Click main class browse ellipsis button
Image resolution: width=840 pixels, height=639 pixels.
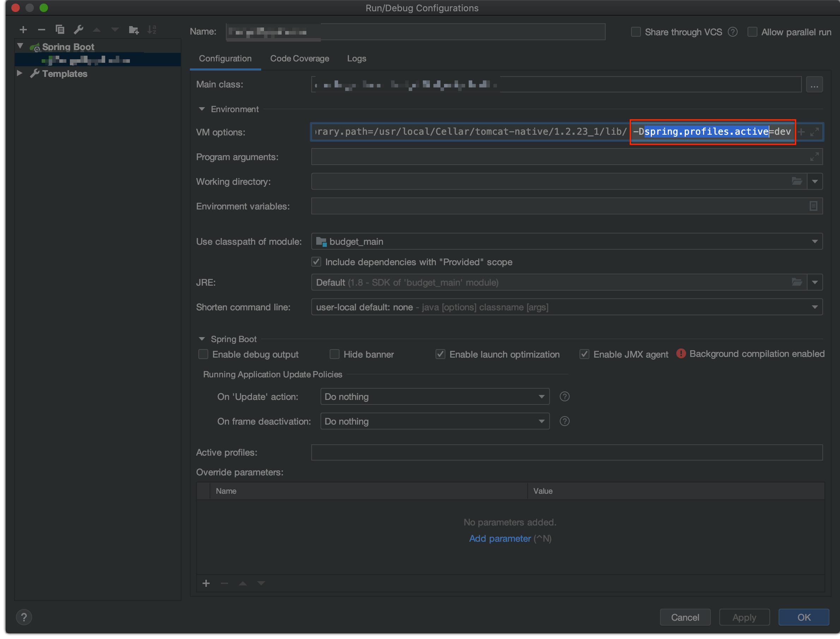click(814, 85)
